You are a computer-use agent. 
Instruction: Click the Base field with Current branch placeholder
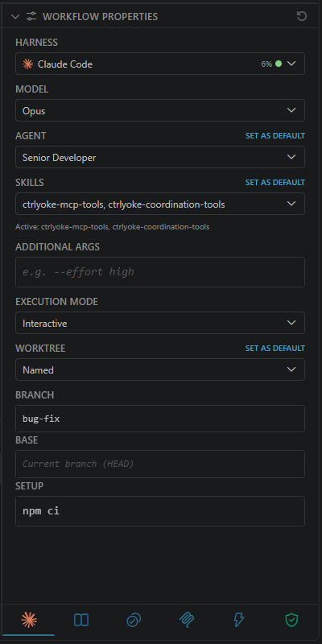[x=160, y=464]
